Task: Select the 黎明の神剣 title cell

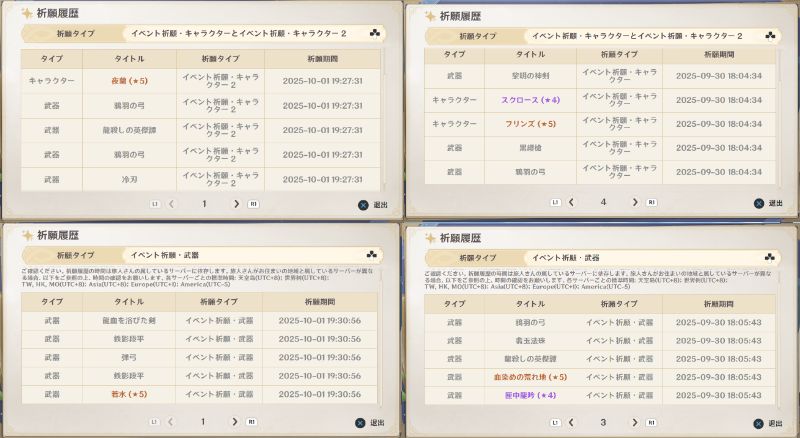Action: coord(531,76)
